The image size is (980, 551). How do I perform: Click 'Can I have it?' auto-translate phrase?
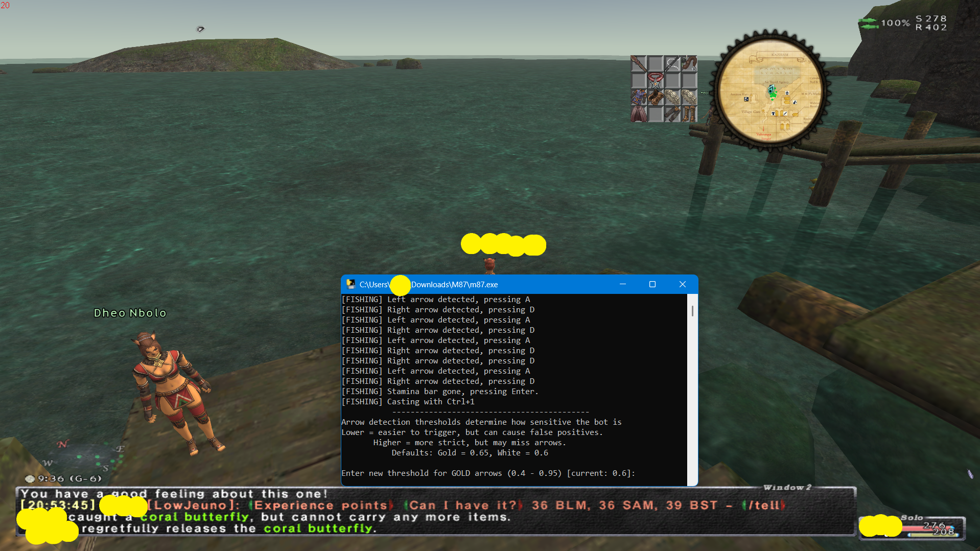pos(463,506)
